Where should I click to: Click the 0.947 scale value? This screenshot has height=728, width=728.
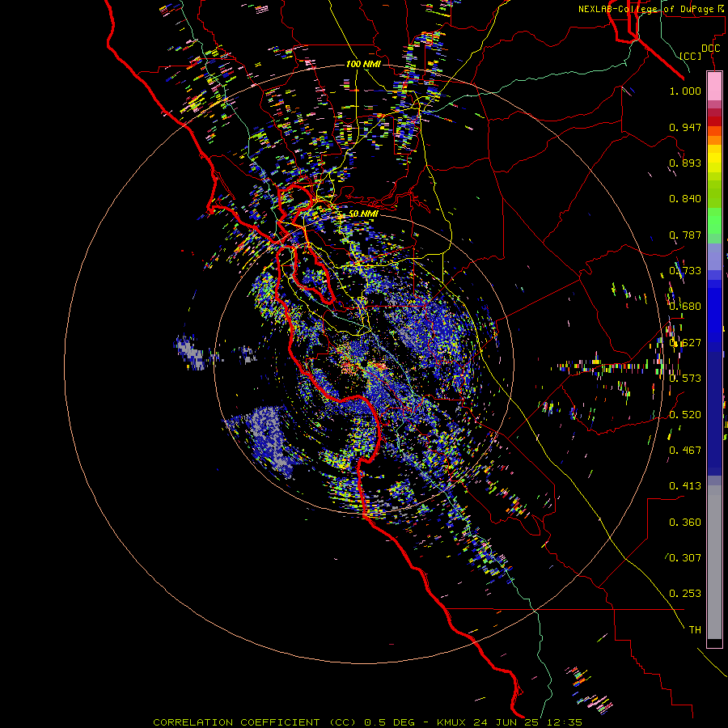(x=685, y=127)
